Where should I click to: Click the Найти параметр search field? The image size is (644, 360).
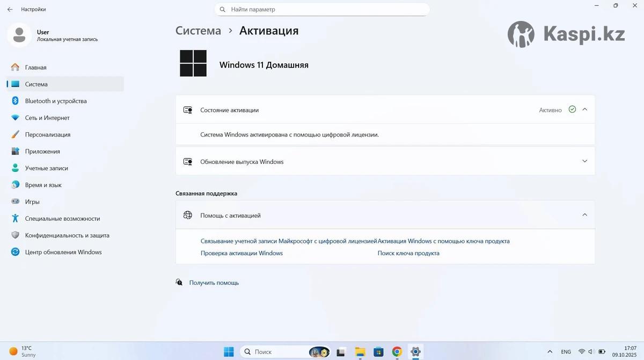coord(322,10)
